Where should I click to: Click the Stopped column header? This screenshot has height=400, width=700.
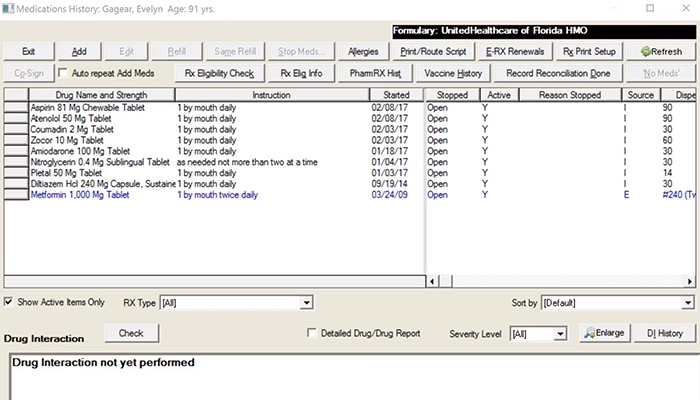pos(452,95)
